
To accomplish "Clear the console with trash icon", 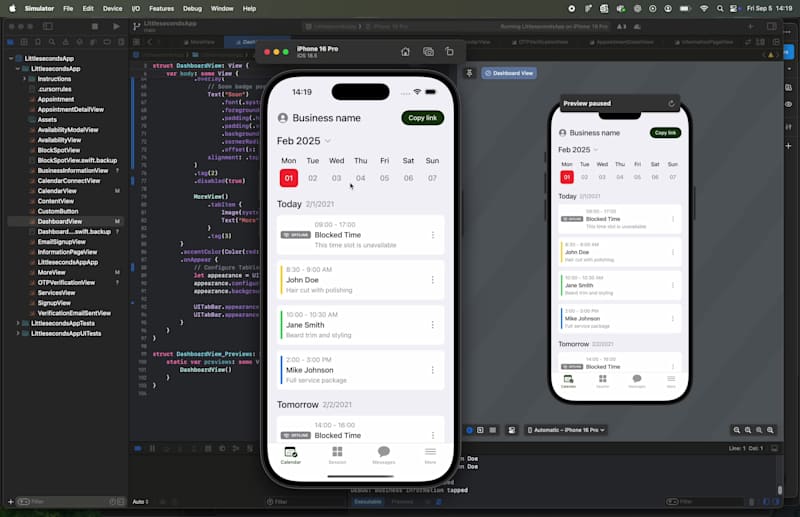I will click(752, 502).
